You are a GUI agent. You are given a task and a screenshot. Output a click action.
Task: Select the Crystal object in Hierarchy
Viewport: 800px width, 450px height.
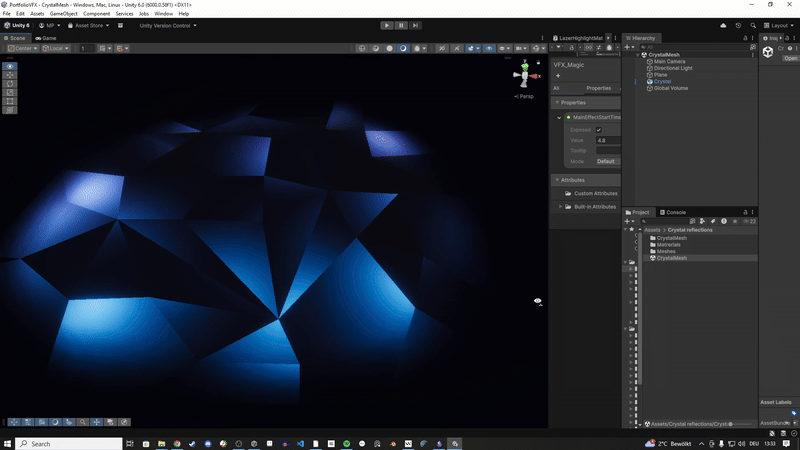662,81
